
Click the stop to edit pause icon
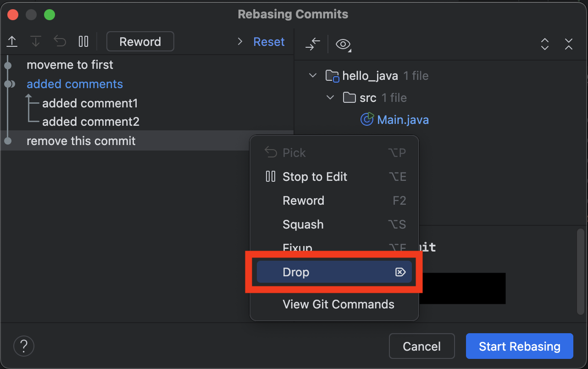pos(83,42)
